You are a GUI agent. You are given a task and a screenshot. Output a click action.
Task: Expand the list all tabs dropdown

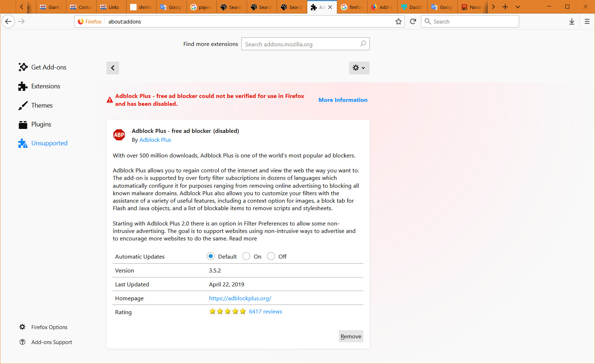click(x=518, y=7)
